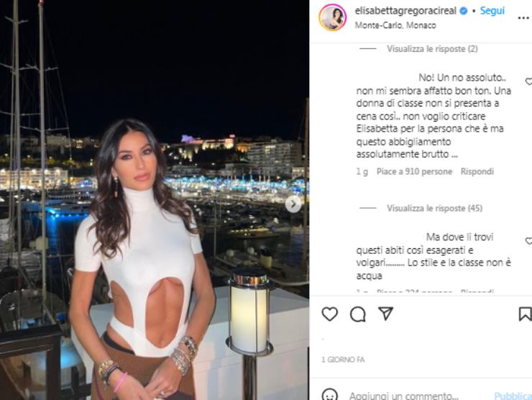Image resolution: width=532 pixels, height=400 pixels.
Task: Open the emoji picker in the comment box
Action: [329, 394]
